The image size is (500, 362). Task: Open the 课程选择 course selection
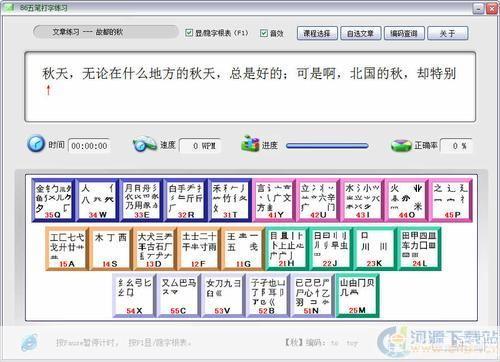point(317,33)
